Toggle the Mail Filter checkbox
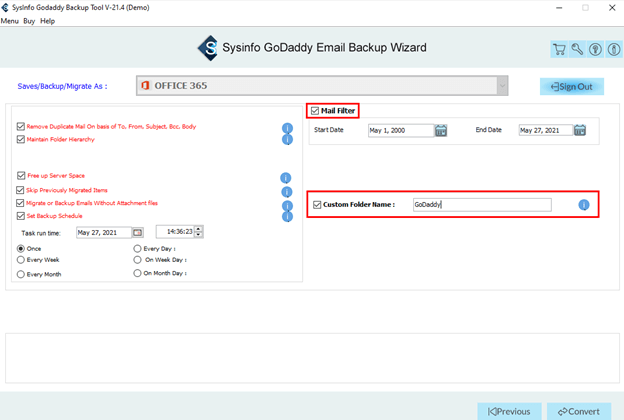 (x=315, y=111)
